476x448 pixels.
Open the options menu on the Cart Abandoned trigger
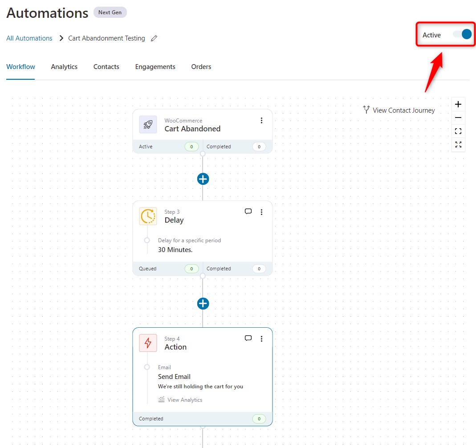262,120
